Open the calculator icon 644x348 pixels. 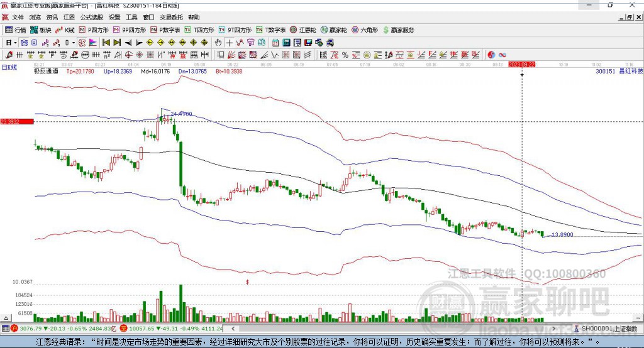[286, 43]
